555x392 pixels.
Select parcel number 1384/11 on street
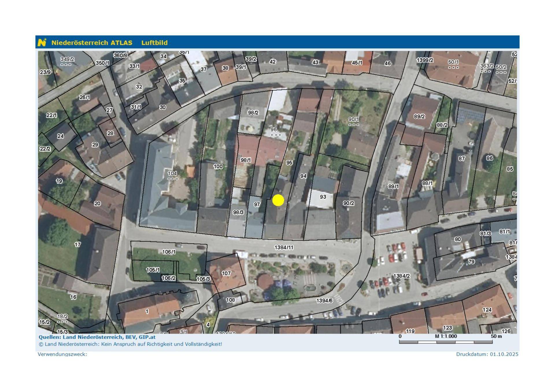point(284,248)
